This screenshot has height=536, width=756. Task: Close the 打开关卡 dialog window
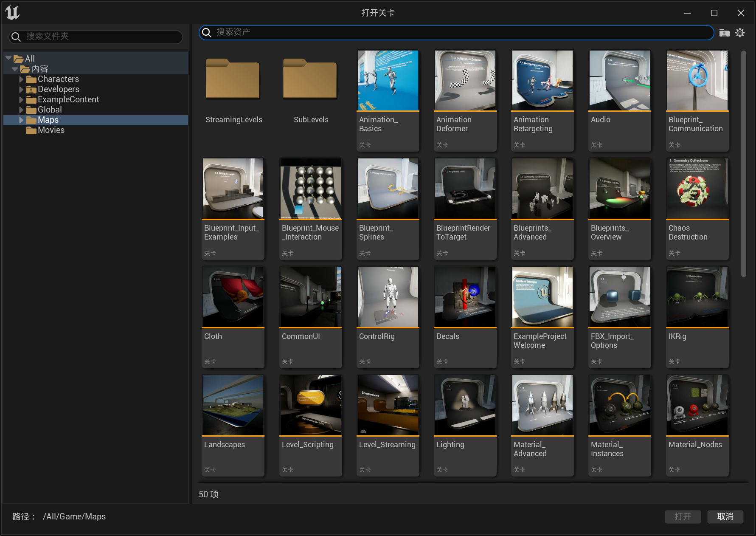point(741,13)
